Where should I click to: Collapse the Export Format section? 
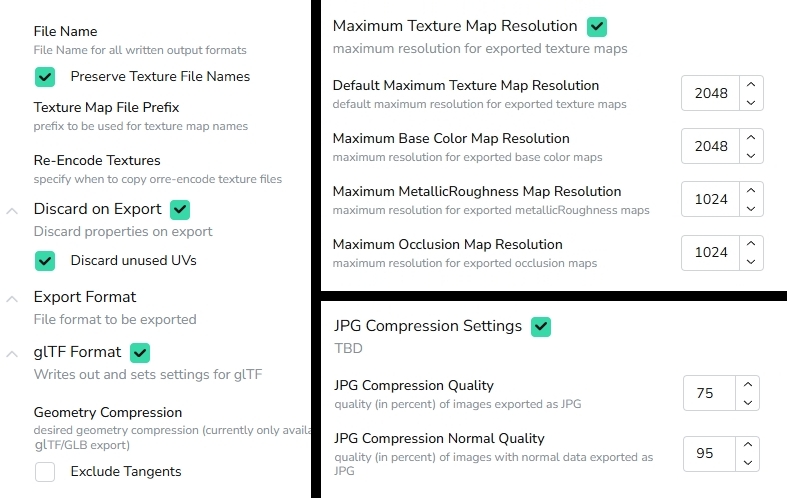click(x=12, y=299)
